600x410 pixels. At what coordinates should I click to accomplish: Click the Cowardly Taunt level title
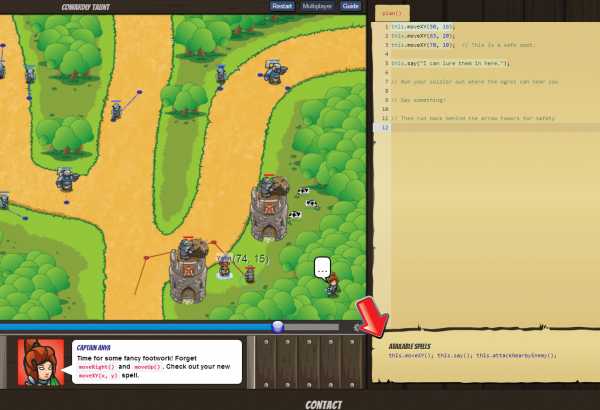click(x=86, y=7)
